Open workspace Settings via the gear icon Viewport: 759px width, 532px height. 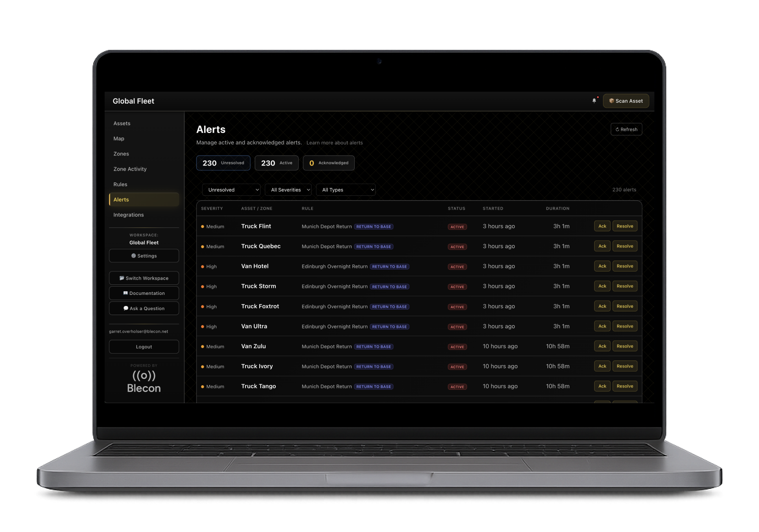(x=134, y=255)
